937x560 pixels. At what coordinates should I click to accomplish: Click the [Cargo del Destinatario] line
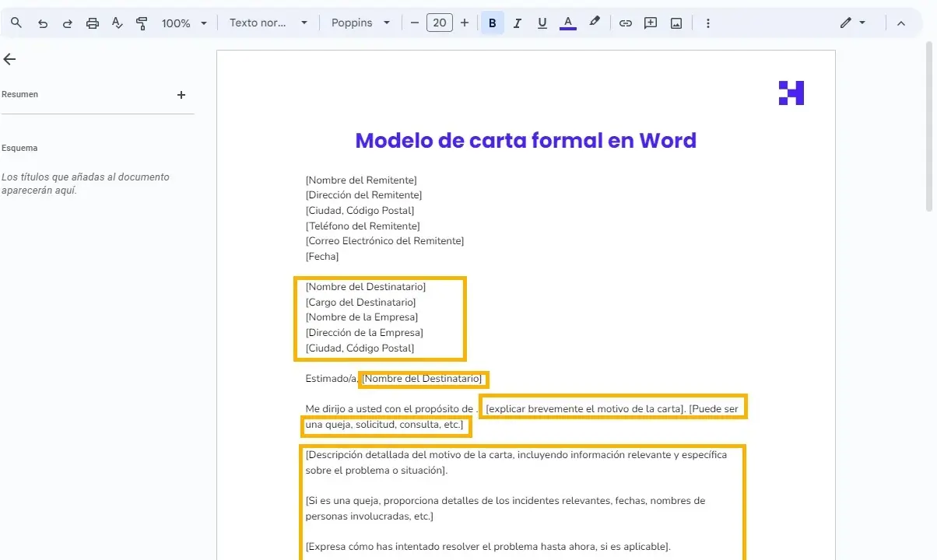(x=361, y=302)
